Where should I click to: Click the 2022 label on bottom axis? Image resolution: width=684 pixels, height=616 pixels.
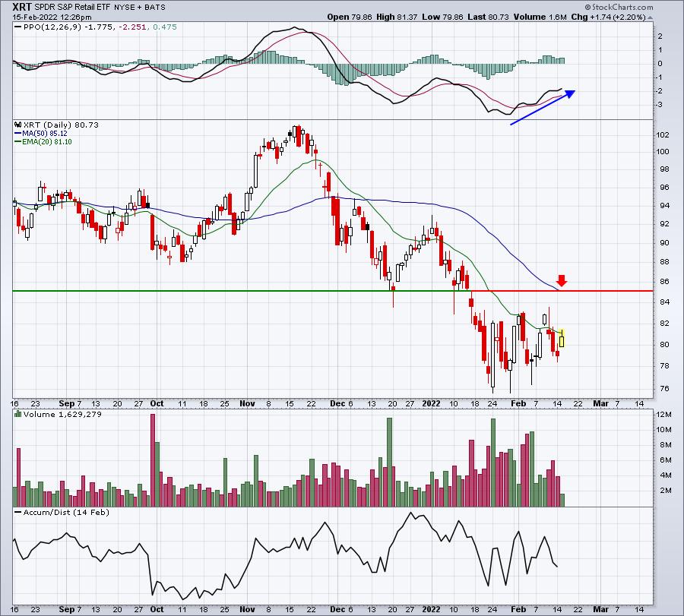[431, 609]
